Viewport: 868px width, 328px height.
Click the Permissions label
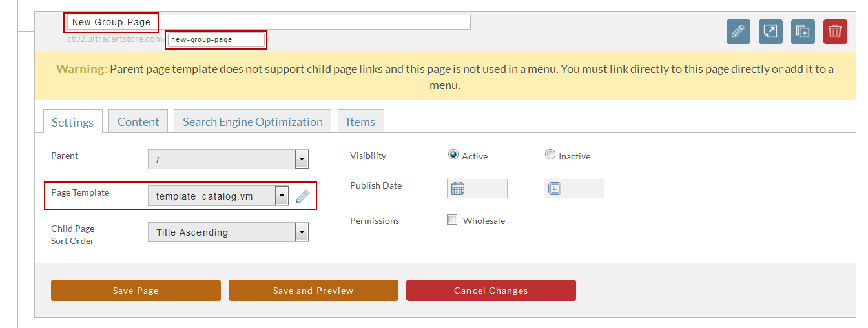coord(375,221)
